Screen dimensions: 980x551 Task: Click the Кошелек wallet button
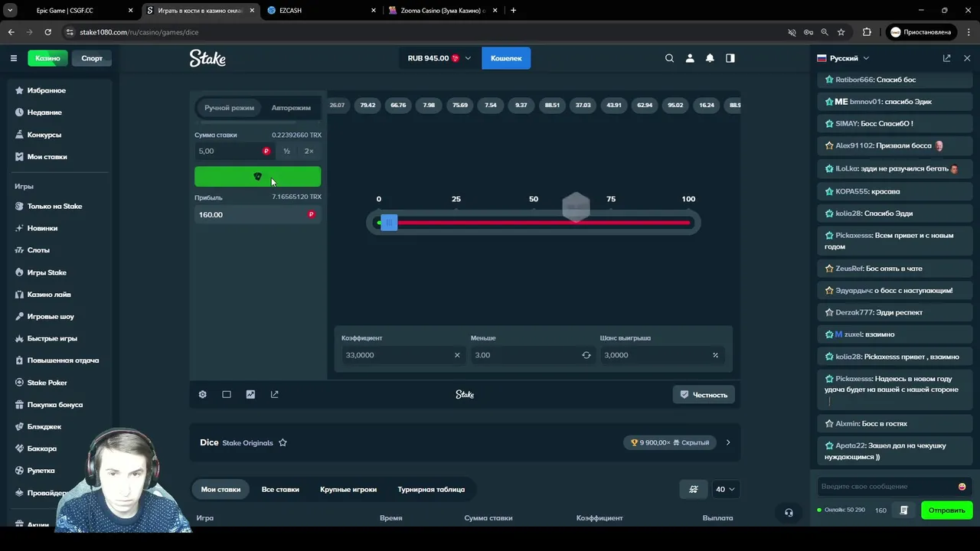[x=506, y=58]
